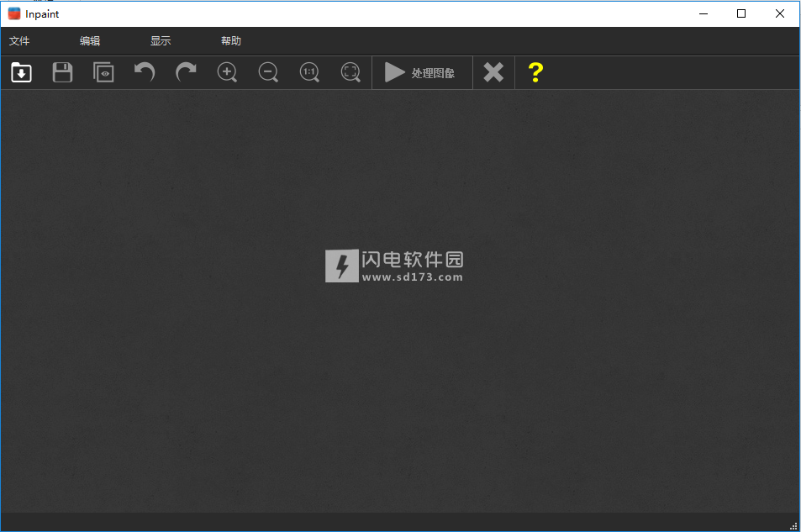Click the show original preview icon

pyautogui.click(x=103, y=72)
